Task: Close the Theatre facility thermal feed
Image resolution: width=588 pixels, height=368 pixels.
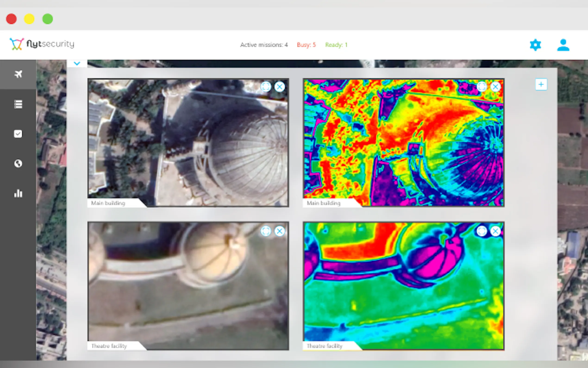Action: point(495,231)
